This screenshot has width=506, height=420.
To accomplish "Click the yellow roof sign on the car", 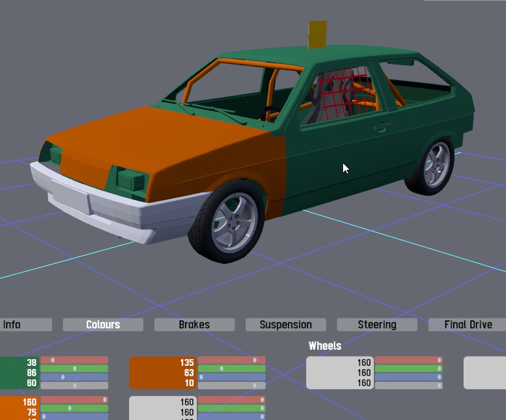I will (317, 34).
